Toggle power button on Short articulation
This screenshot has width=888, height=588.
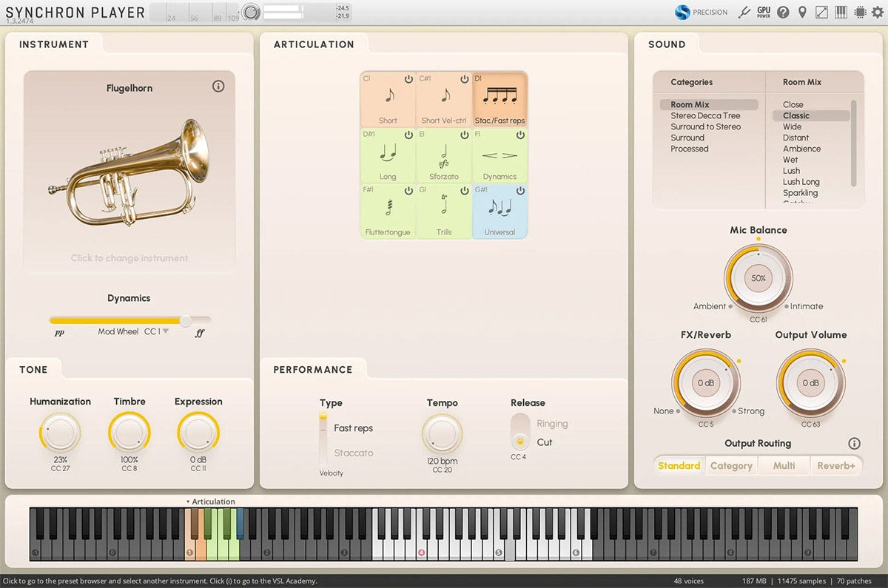click(408, 79)
